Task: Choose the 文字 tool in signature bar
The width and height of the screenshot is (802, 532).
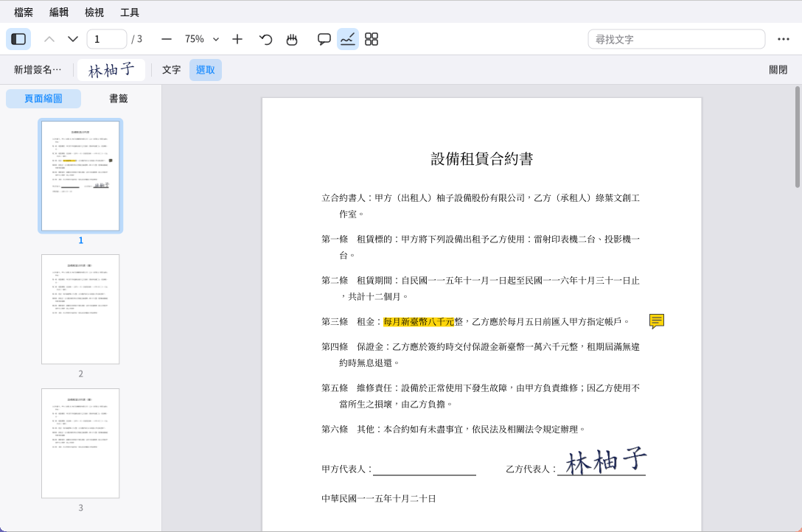Action: [171, 70]
